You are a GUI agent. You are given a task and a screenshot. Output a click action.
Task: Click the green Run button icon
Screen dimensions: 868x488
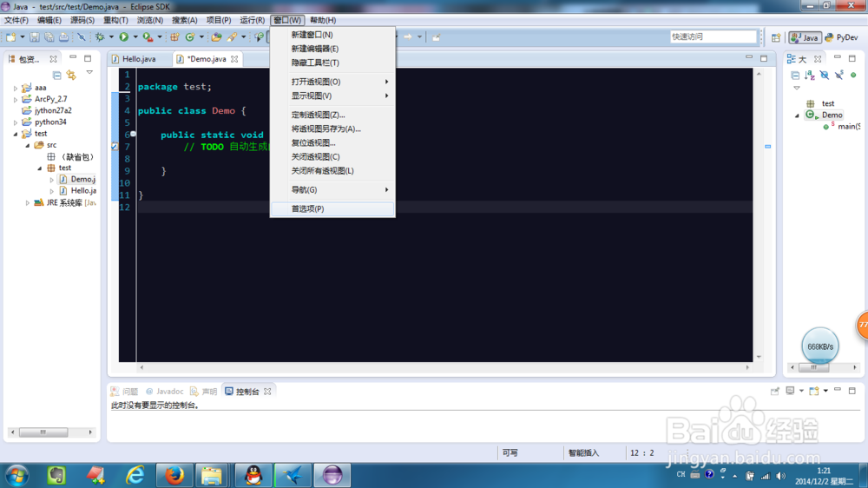[124, 37]
